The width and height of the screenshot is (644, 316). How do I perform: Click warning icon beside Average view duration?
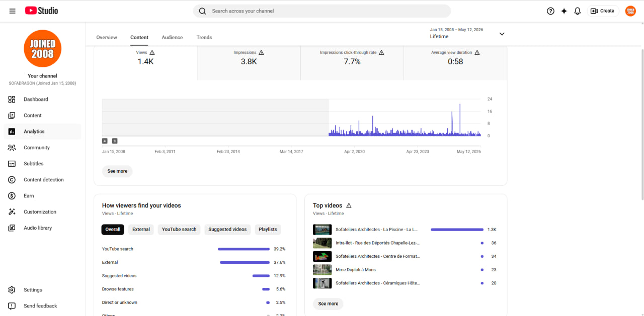477,52
